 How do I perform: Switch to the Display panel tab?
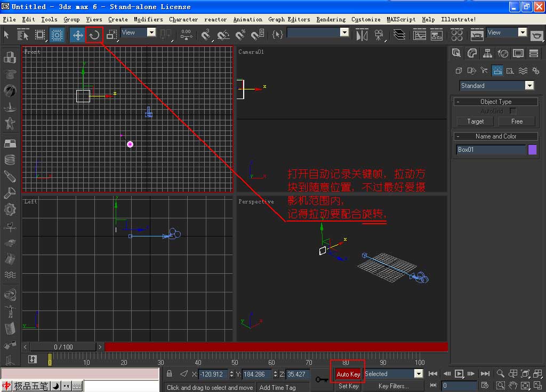pos(518,53)
